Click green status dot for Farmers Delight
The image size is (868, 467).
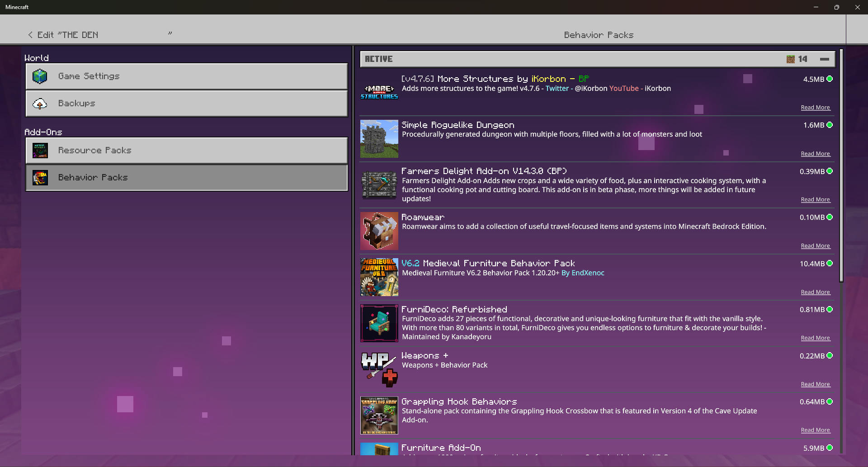click(830, 171)
